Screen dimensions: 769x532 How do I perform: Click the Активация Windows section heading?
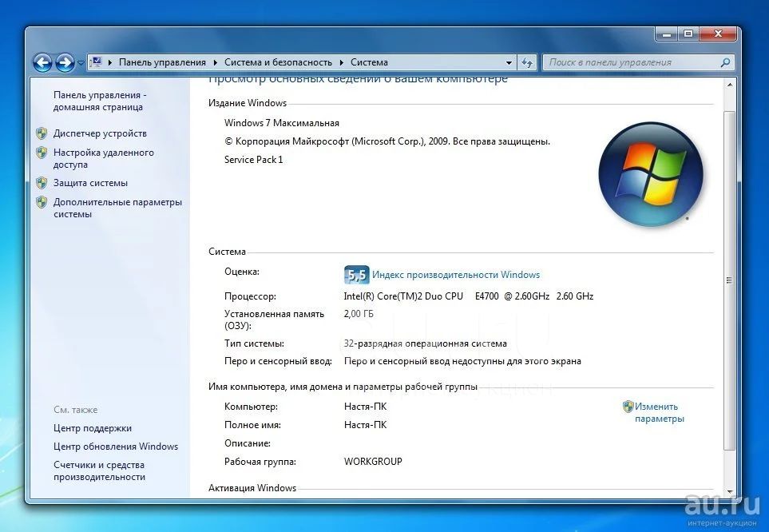point(252,488)
